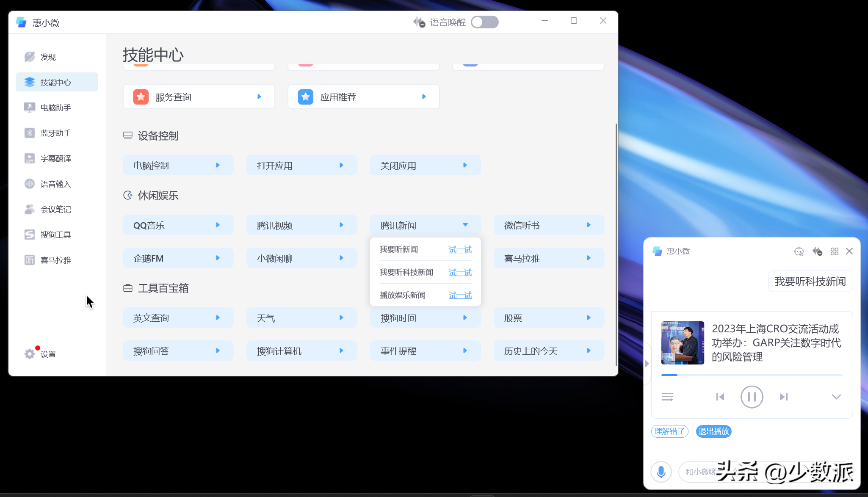
Task: Open 语音输入 from the sidebar
Action: (x=57, y=184)
